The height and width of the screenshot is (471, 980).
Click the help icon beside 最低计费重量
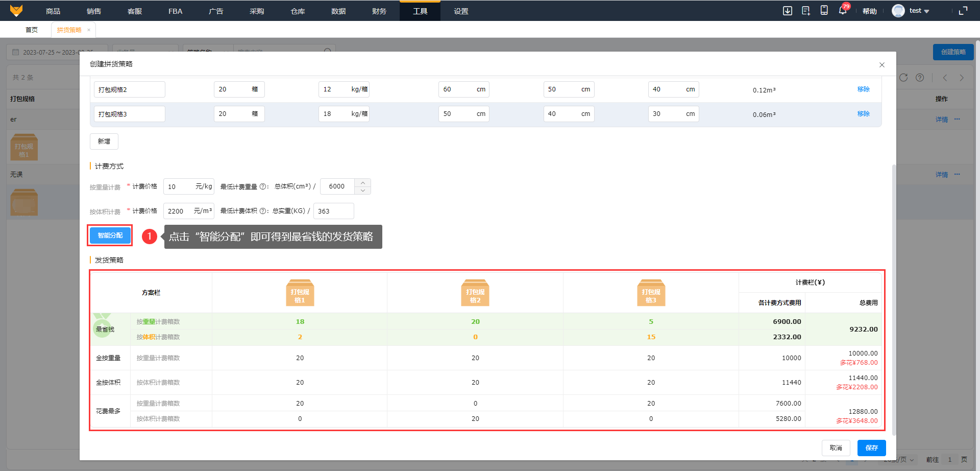[263, 187]
